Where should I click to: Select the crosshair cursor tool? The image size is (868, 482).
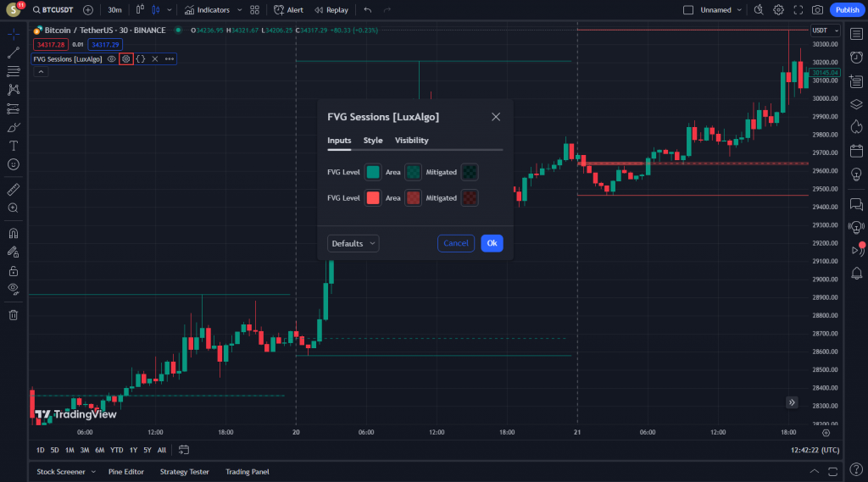click(x=14, y=35)
